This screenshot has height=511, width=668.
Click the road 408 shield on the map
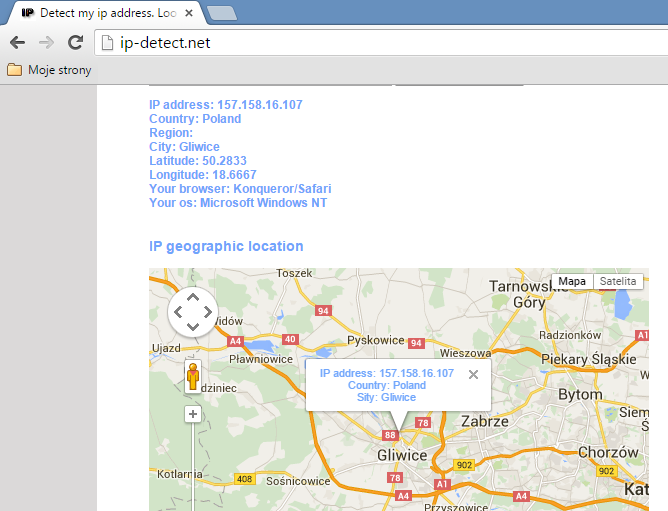point(245,479)
